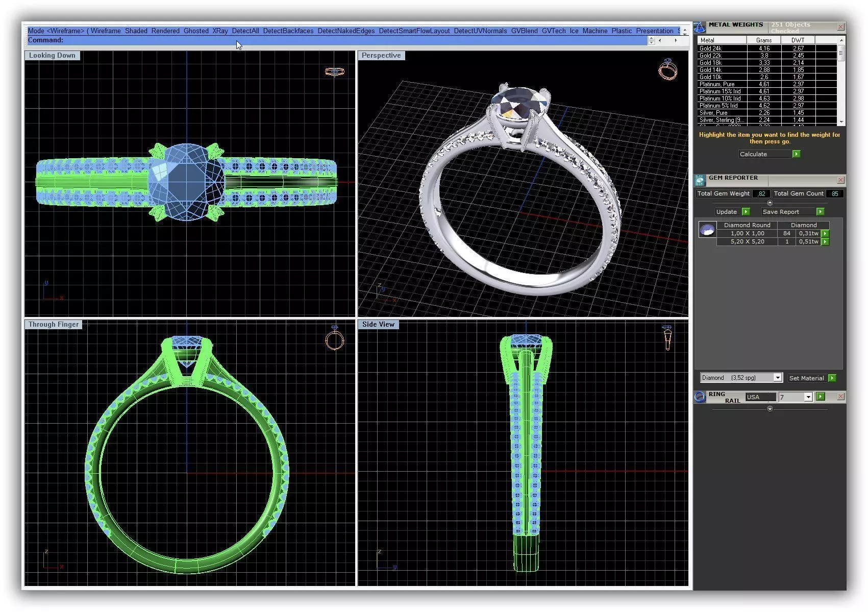Click the orange ring icon in Through Finger viewport
The image size is (868, 612).
[x=335, y=338]
